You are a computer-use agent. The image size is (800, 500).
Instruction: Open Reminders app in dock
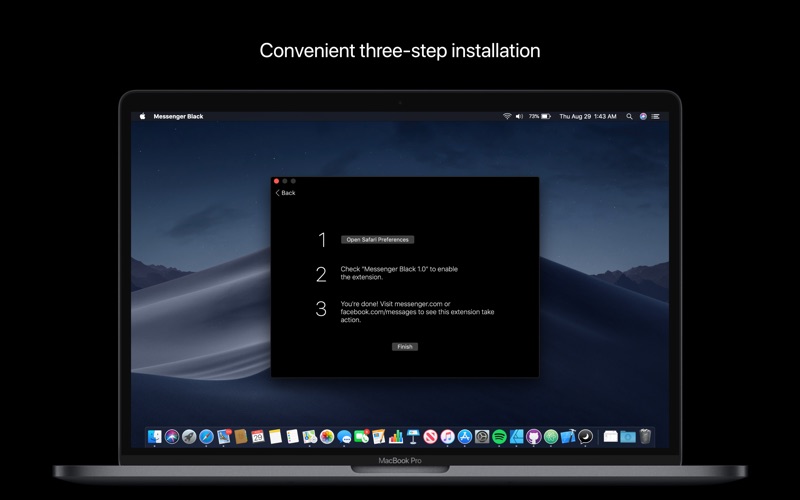[292, 437]
